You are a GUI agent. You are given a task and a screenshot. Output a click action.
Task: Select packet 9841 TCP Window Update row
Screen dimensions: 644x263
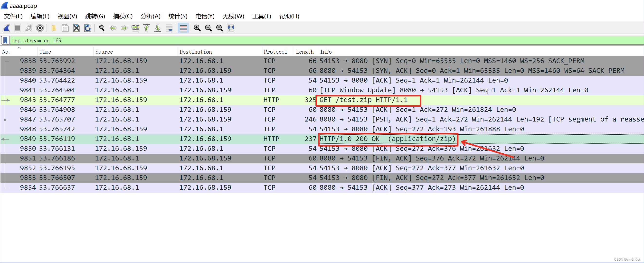click(x=322, y=90)
